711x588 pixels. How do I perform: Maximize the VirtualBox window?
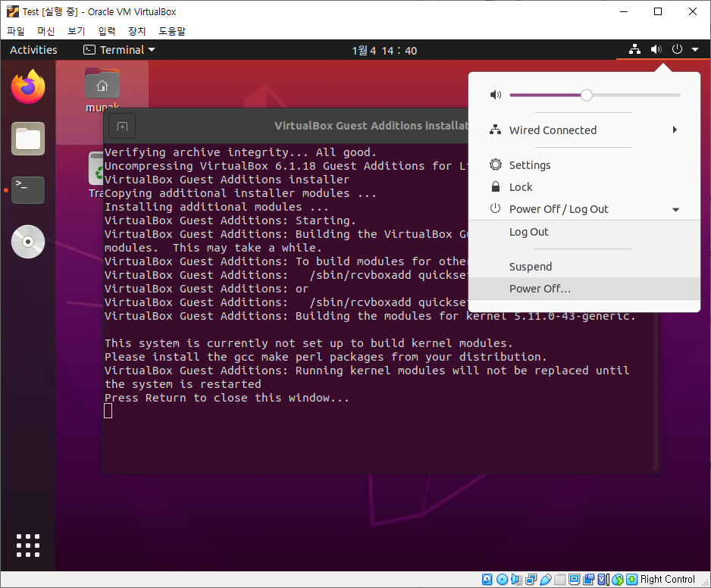click(x=658, y=12)
